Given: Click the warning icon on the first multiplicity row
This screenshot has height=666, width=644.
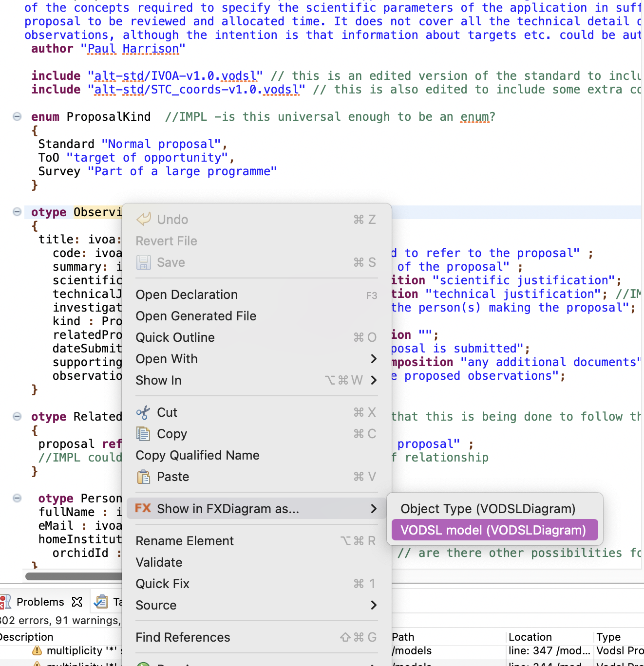Looking at the screenshot, I should [37, 650].
